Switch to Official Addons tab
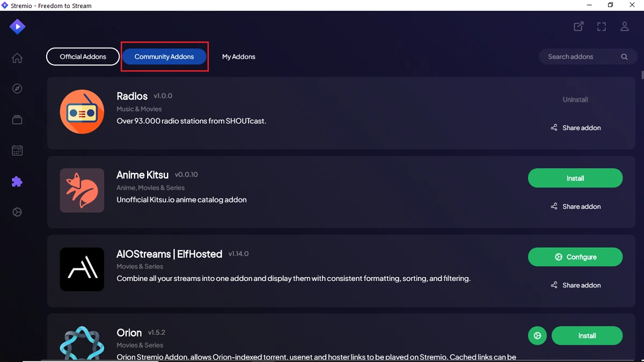The image size is (644, 362). (x=83, y=56)
